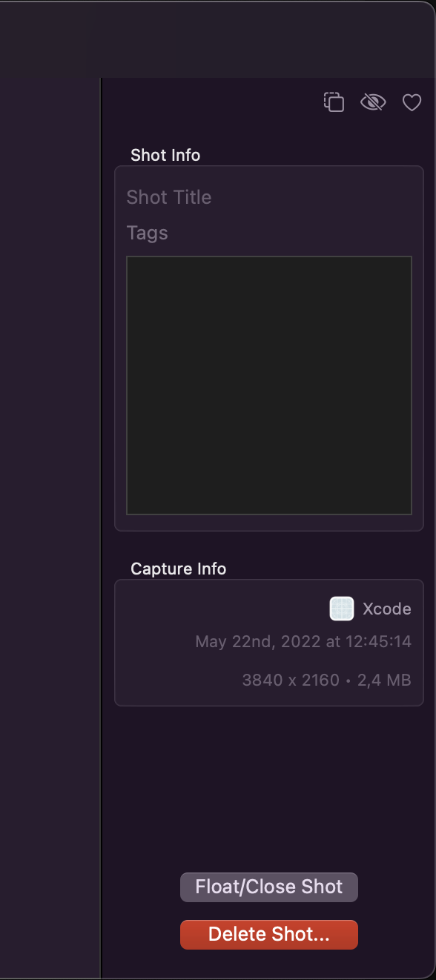Click the empty left preview pane

(50, 528)
